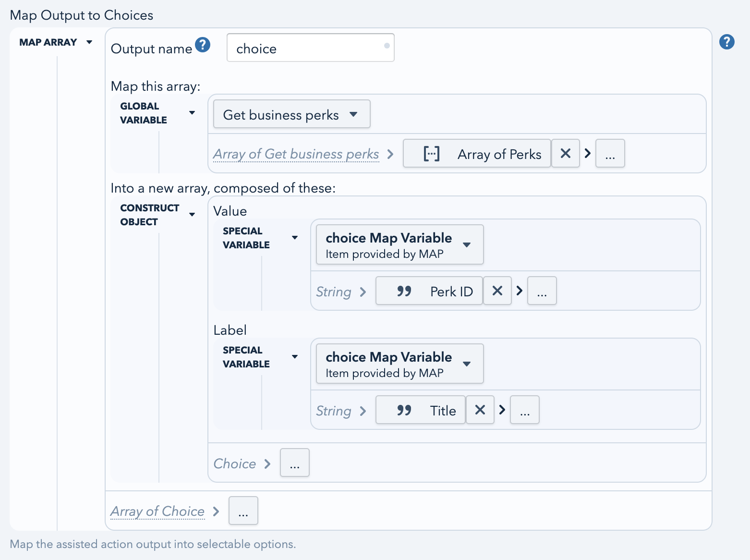Click the Output name text field
Viewport: 750px width, 560px height.
(x=310, y=48)
